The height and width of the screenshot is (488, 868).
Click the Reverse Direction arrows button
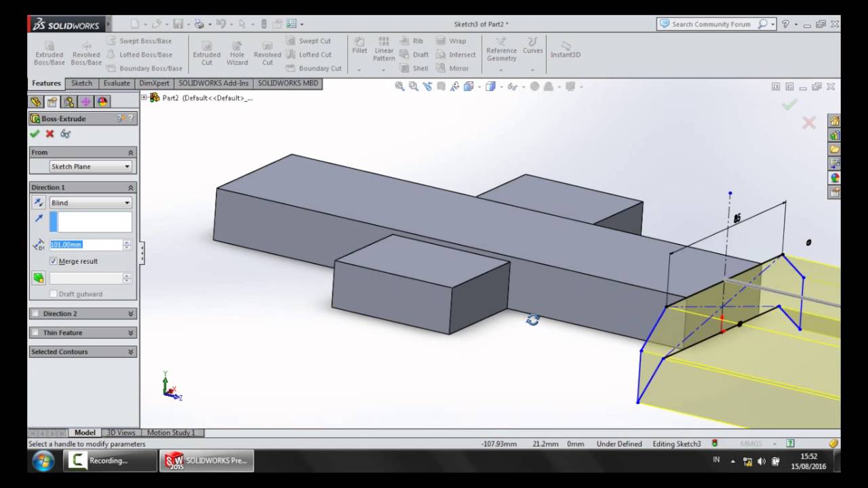pyautogui.click(x=39, y=203)
